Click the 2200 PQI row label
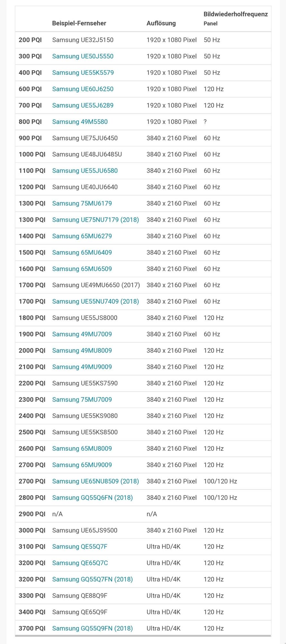This screenshot has height=644, width=286. coord(32,383)
